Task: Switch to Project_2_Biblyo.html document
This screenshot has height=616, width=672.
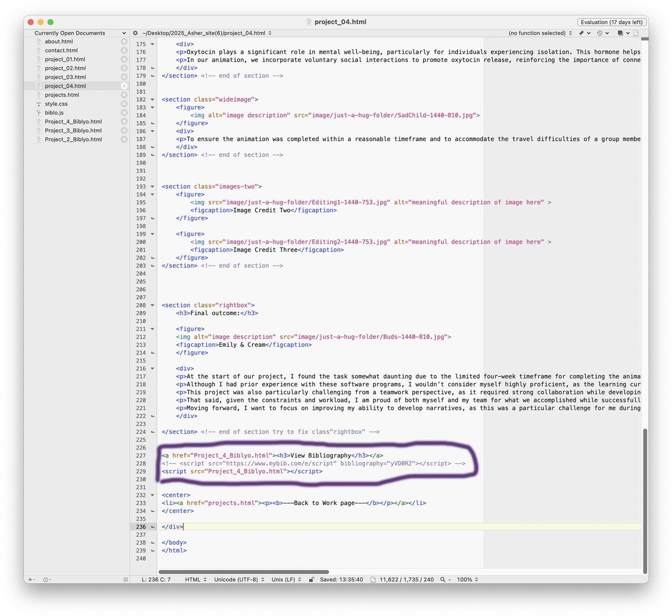Action: click(x=73, y=139)
